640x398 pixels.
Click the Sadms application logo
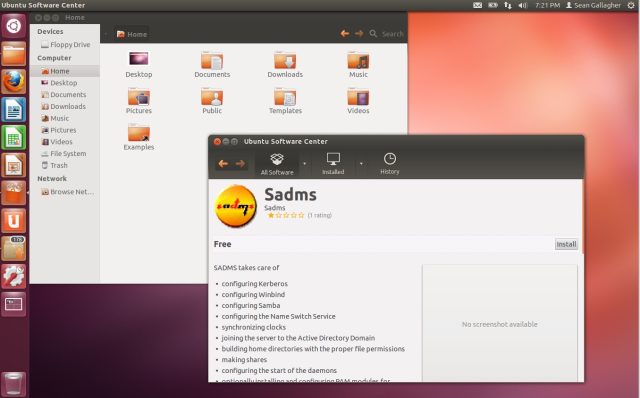point(236,206)
